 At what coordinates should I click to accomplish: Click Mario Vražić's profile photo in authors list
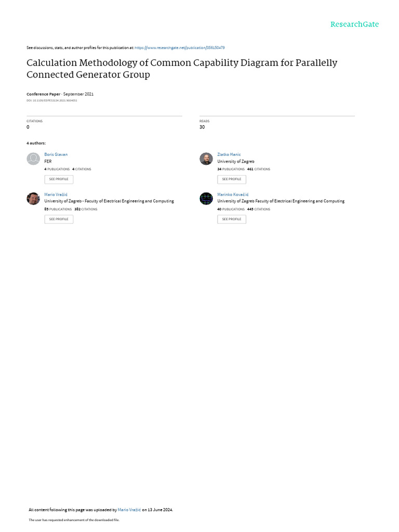(x=33, y=198)
